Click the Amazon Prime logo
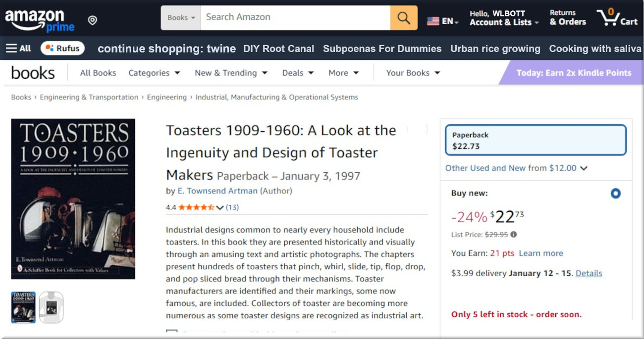Screen dimensions: 644x339 click(40, 20)
